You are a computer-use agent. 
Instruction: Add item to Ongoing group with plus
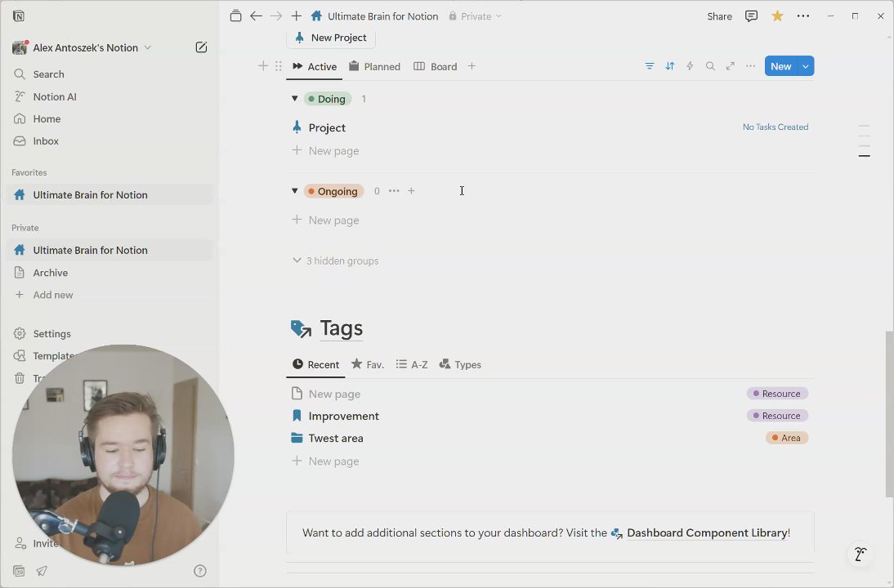[411, 191]
